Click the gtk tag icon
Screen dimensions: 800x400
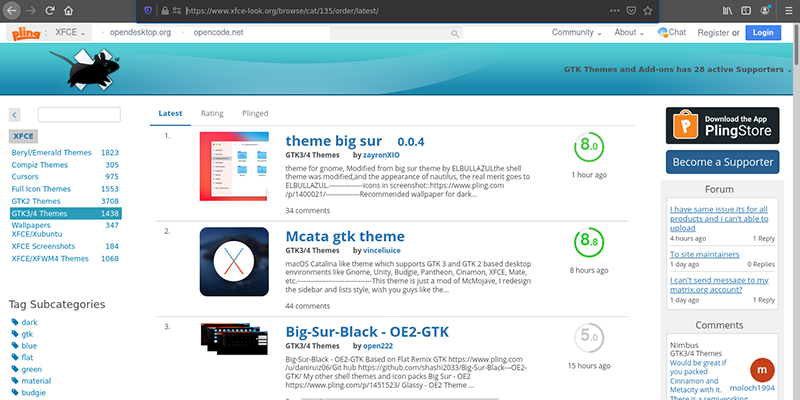(x=15, y=334)
